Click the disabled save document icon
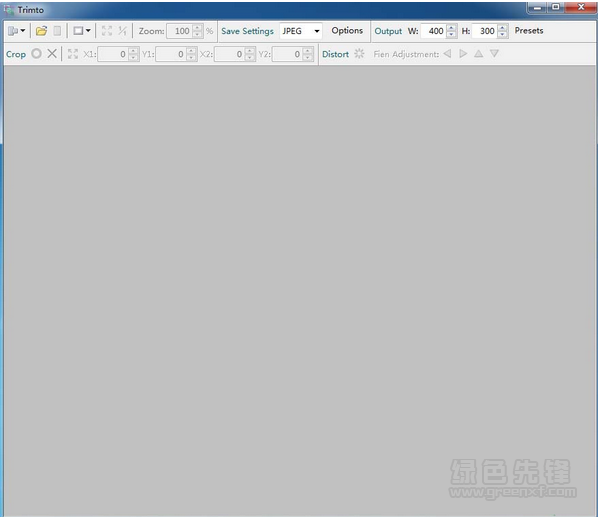Image resolution: width=598 pixels, height=517 pixels. pyautogui.click(x=57, y=31)
